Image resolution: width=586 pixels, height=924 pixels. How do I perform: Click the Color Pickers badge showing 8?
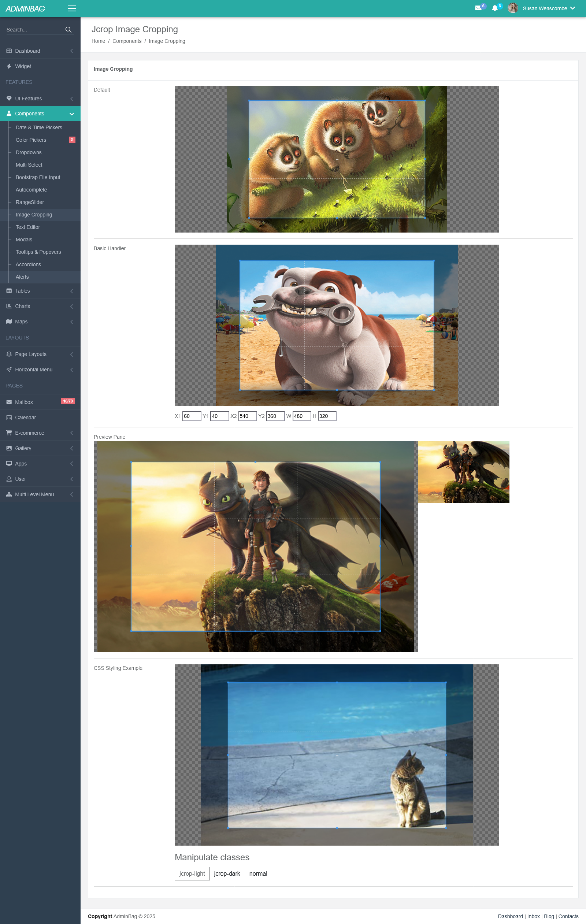point(72,140)
